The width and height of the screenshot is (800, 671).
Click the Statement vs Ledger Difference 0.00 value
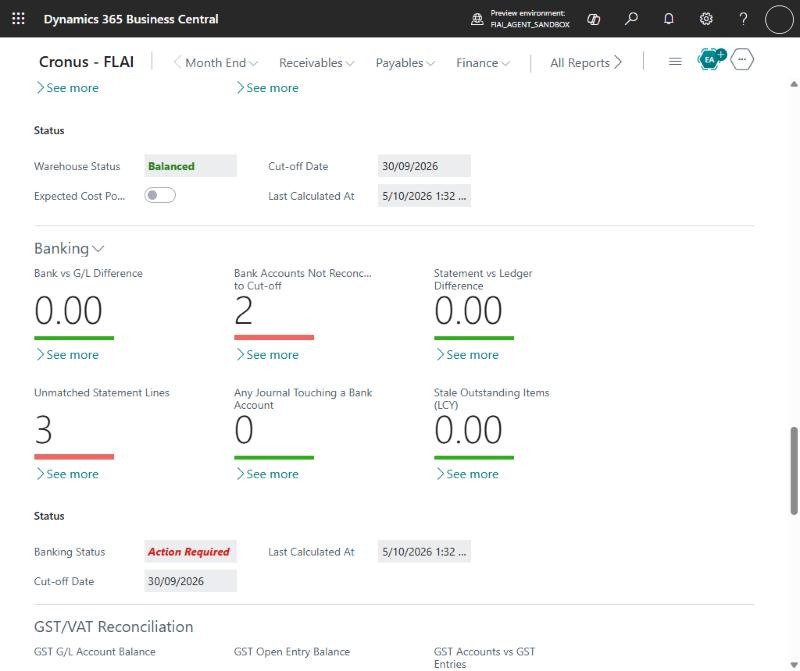(x=468, y=310)
